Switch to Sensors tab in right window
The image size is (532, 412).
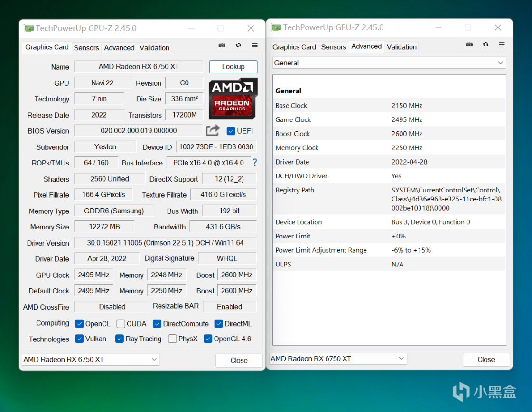coord(334,47)
